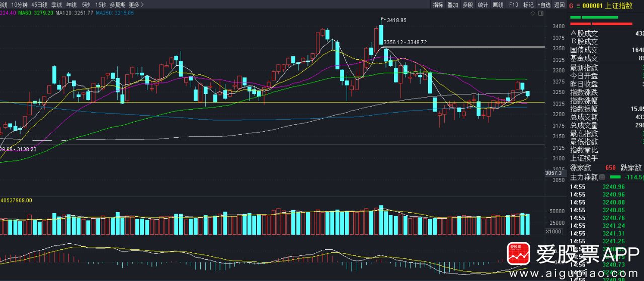Click the 爱股票 red app logo
The width and height of the screenshot is (644, 281).
[x=519, y=254]
